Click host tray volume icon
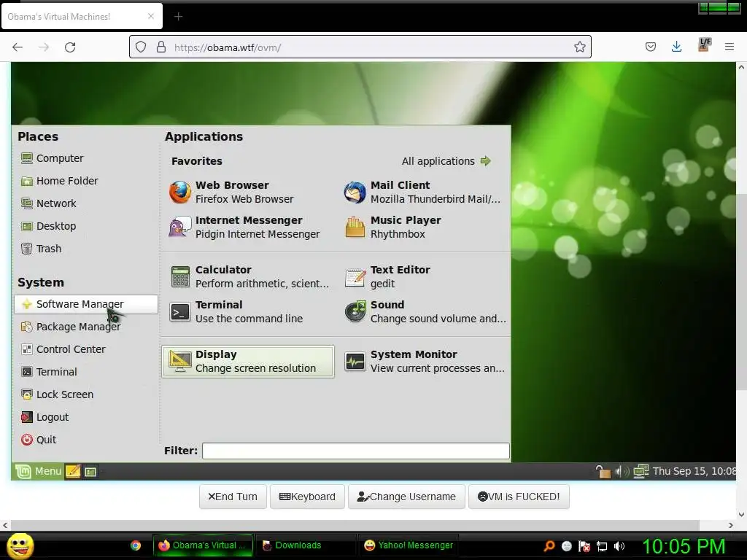This screenshot has height=560, width=747. (619, 546)
